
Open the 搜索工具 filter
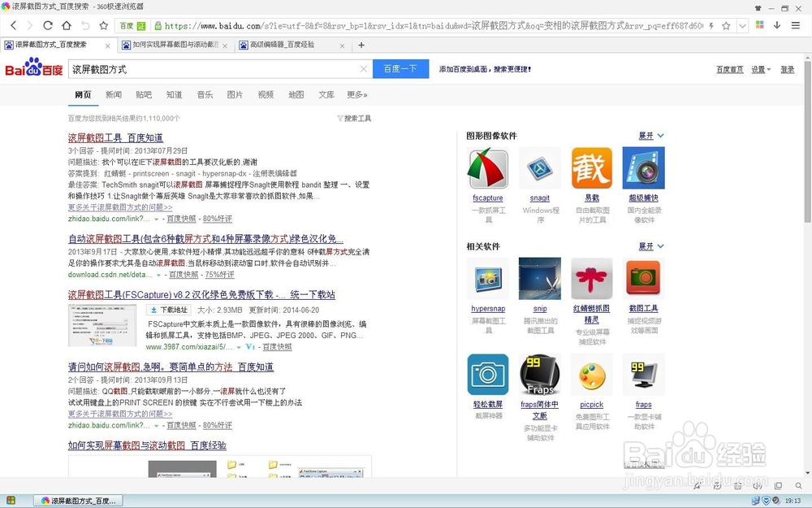pyautogui.click(x=354, y=118)
